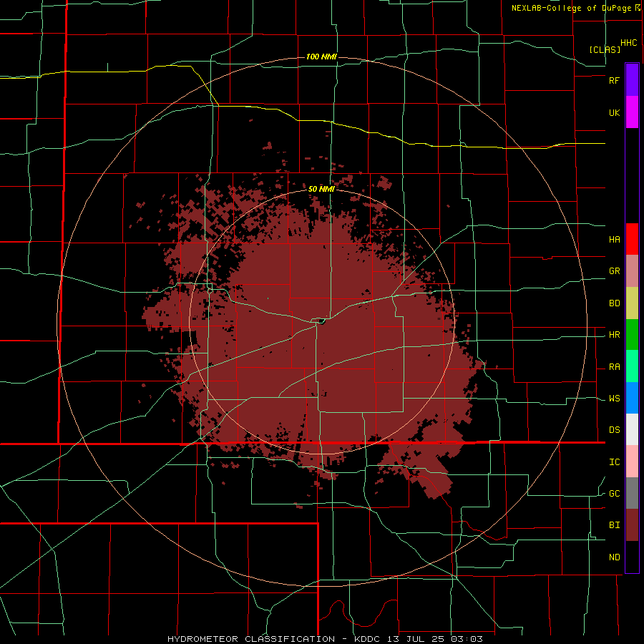Select the BD yellow legend swatch
This screenshot has height=644, width=644.
632,303
